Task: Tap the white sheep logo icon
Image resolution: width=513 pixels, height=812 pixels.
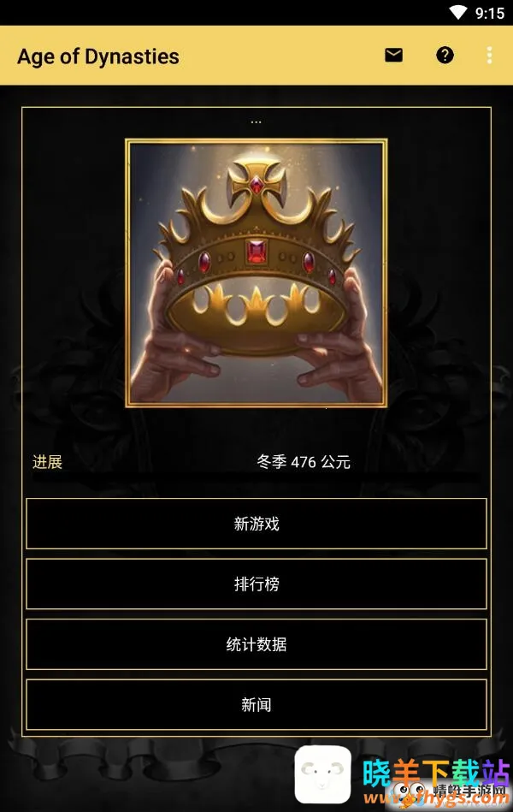Action: tap(322, 774)
